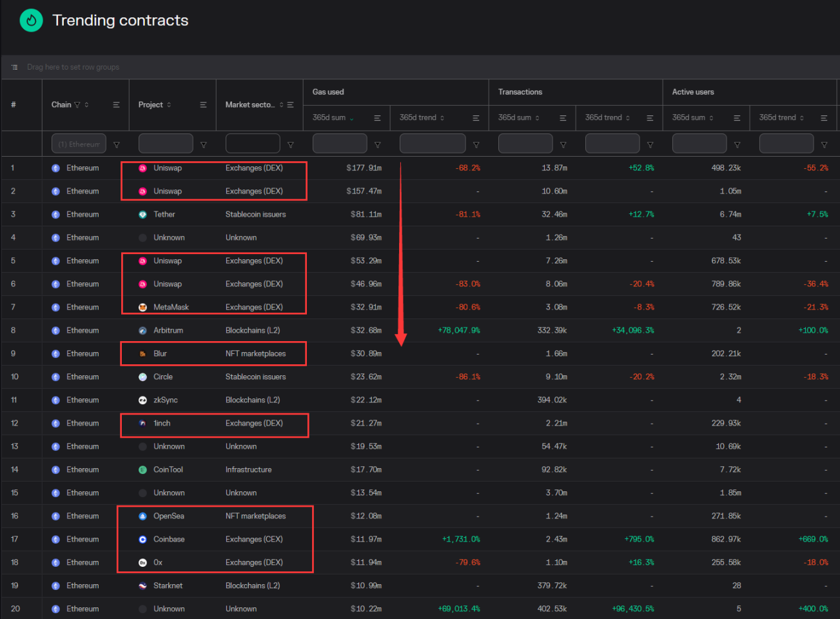Click the +34,096.3% transactions trend value
Viewport: 840px width, 619px height.
(x=633, y=331)
